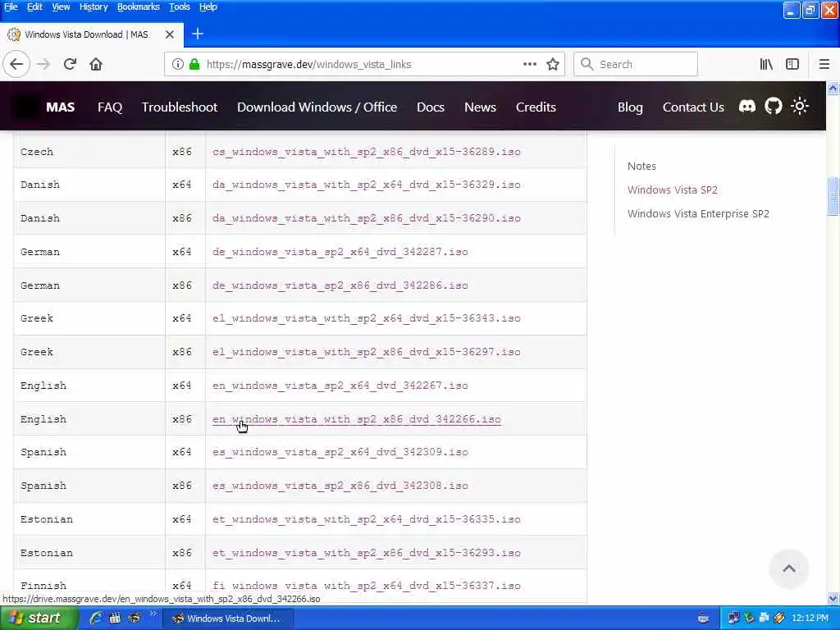Download German x86 Vista ISO link
This screenshot has height=630, width=840.
coord(340,285)
